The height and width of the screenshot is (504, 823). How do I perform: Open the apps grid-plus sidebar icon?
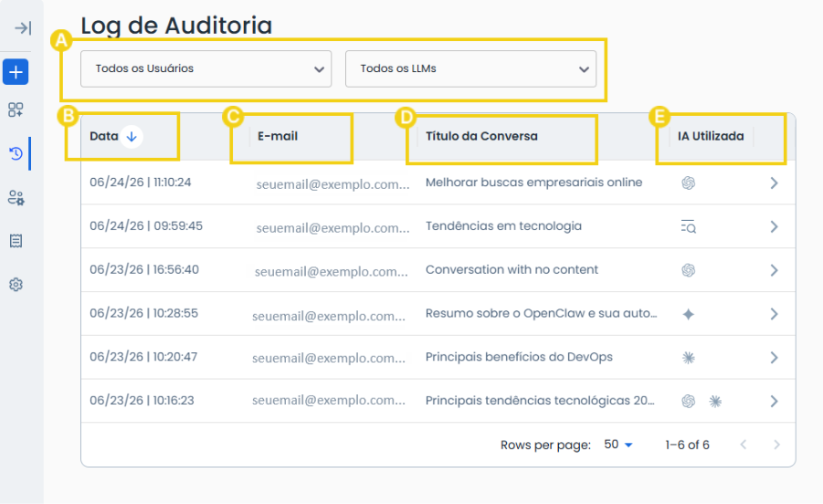[x=16, y=110]
